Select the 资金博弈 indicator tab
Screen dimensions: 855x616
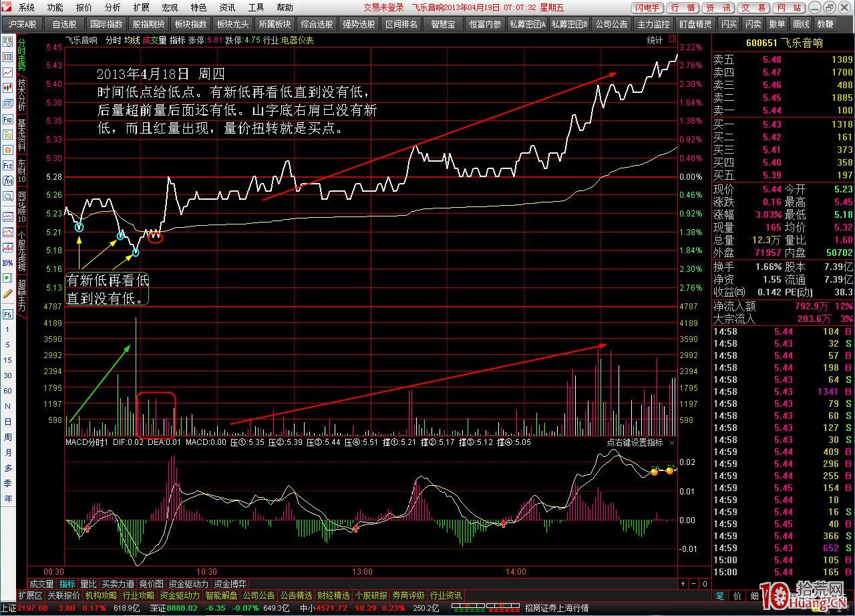click(x=230, y=584)
